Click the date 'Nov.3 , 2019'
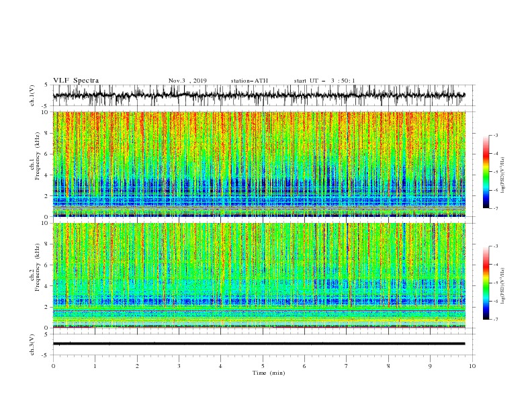The image size is (532, 411). (x=187, y=81)
